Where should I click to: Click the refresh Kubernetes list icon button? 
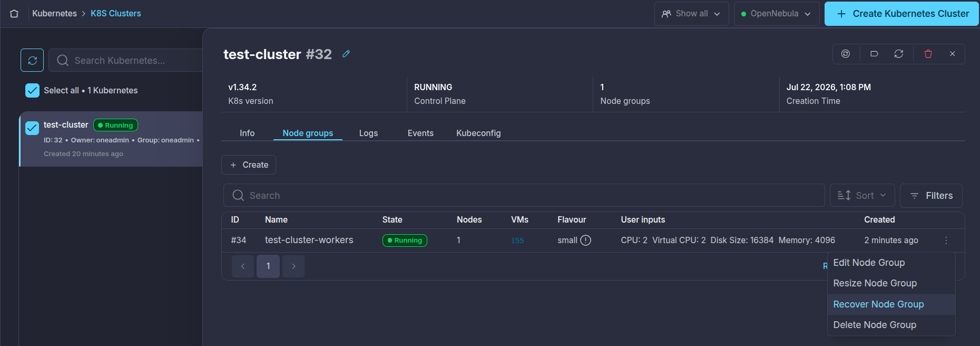[32, 60]
